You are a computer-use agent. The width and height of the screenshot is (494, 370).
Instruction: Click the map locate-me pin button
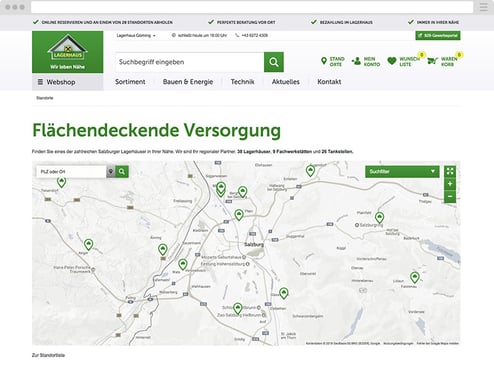point(111,172)
